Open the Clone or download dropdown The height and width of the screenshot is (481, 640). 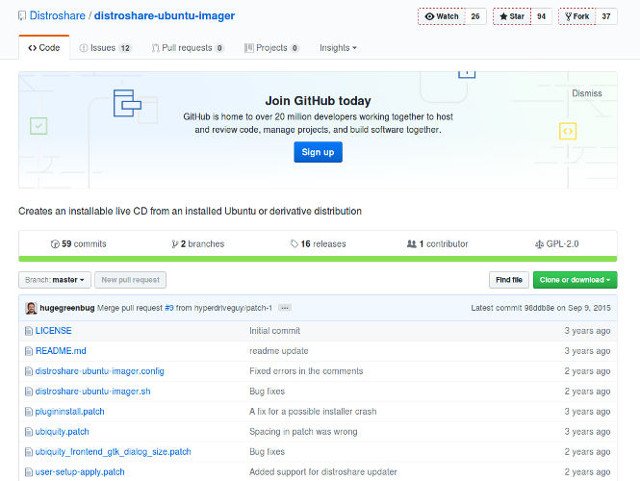[575, 280]
